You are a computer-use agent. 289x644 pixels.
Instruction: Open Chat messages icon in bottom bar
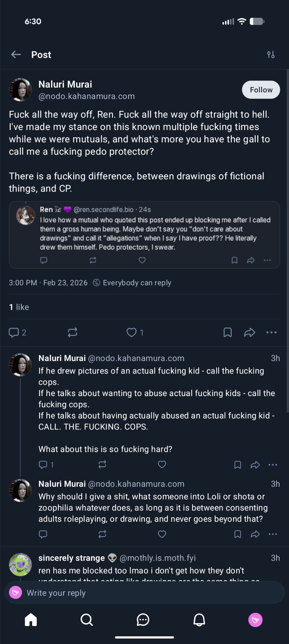coord(143,620)
